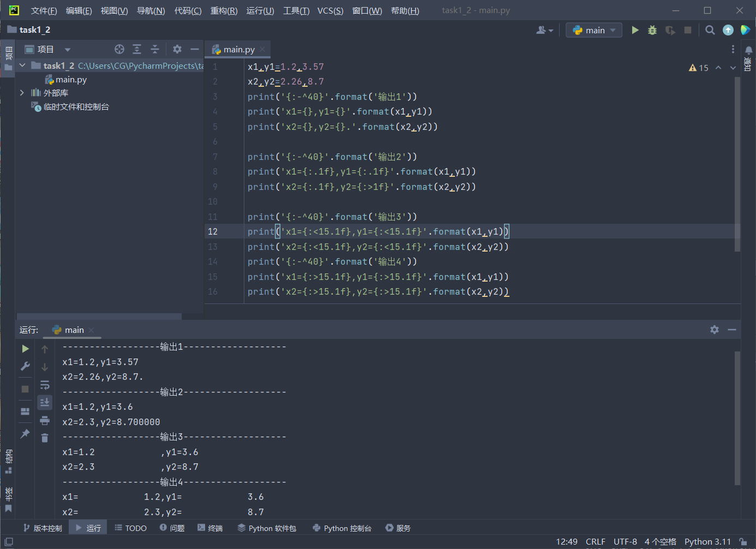The height and width of the screenshot is (549, 756).
Task: Run the main configuration from the toolbar
Action: 635,30
